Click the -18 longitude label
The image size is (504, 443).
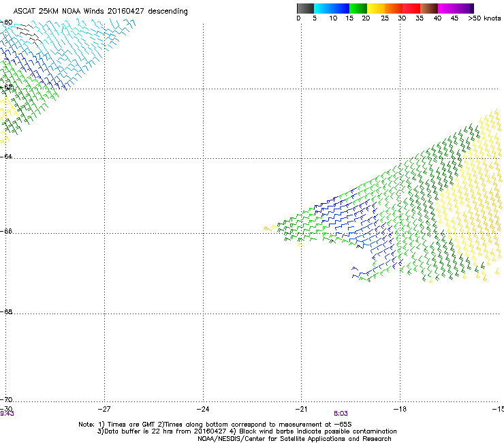(x=400, y=409)
